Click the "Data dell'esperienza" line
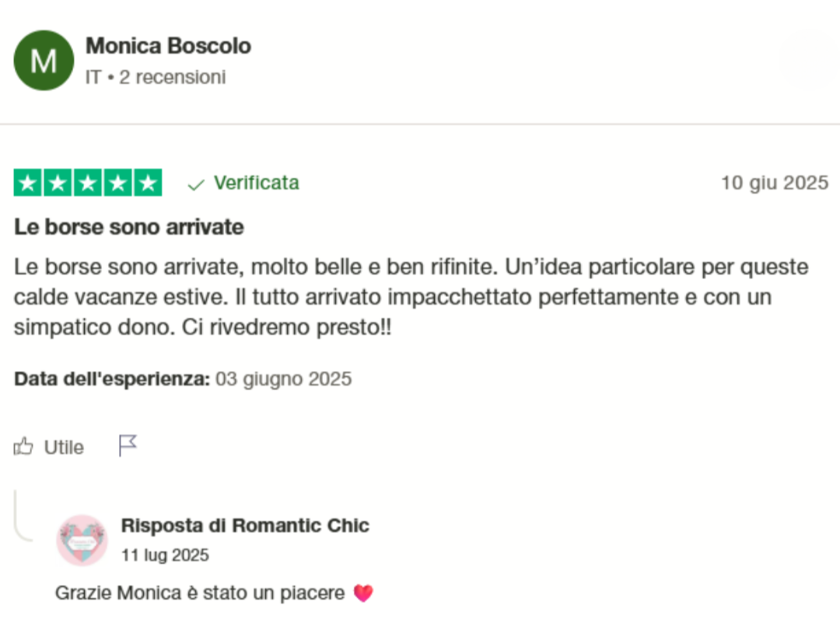The image size is (840, 619). [x=183, y=379]
